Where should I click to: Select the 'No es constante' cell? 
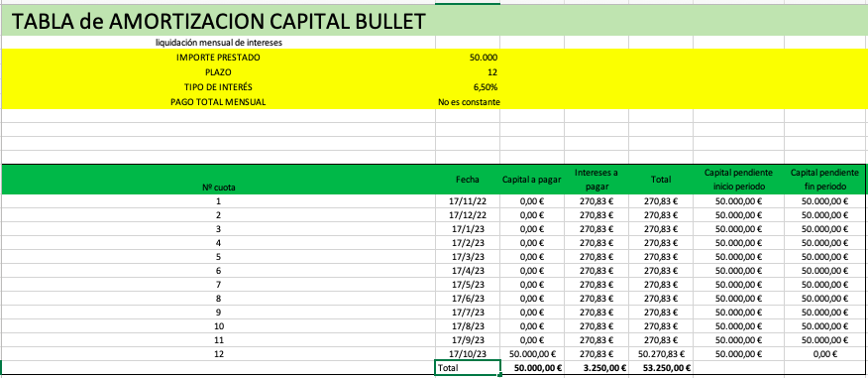pos(468,102)
